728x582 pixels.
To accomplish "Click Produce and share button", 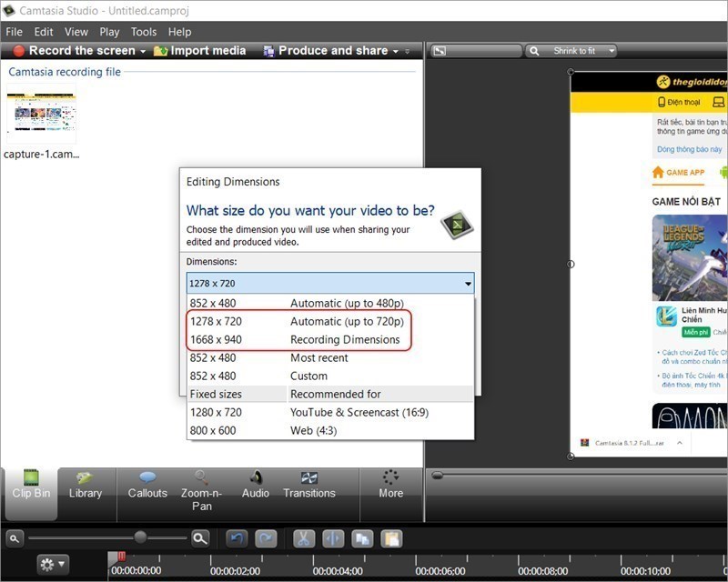I will coord(326,51).
